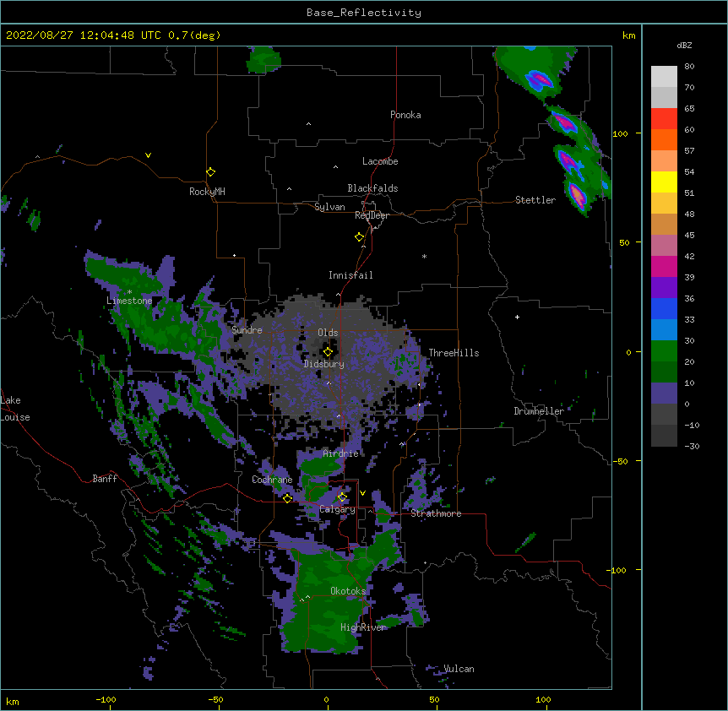Click the -100 tick on bottom km axis
The height and width of the screenshot is (711, 728).
[106, 699]
